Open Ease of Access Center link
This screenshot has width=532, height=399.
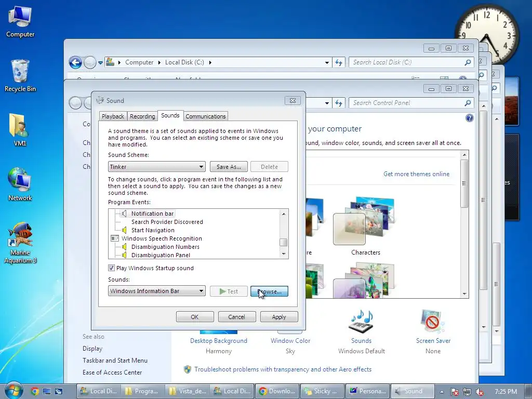coord(112,372)
